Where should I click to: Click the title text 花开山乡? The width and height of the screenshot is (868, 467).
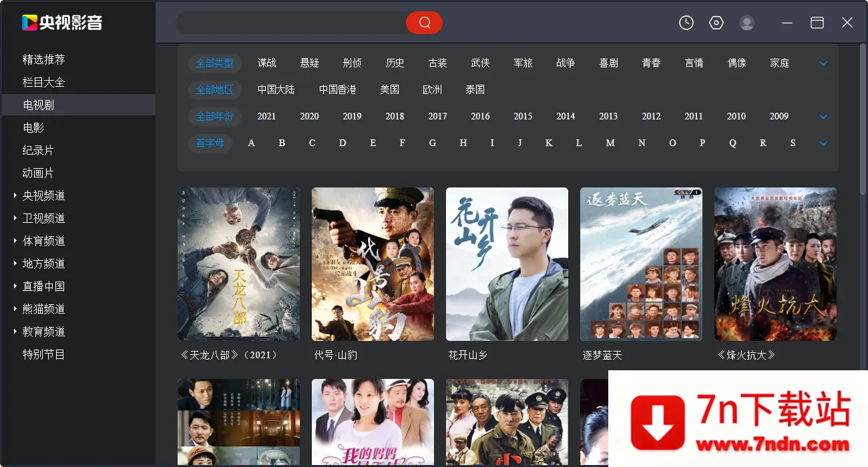468,355
